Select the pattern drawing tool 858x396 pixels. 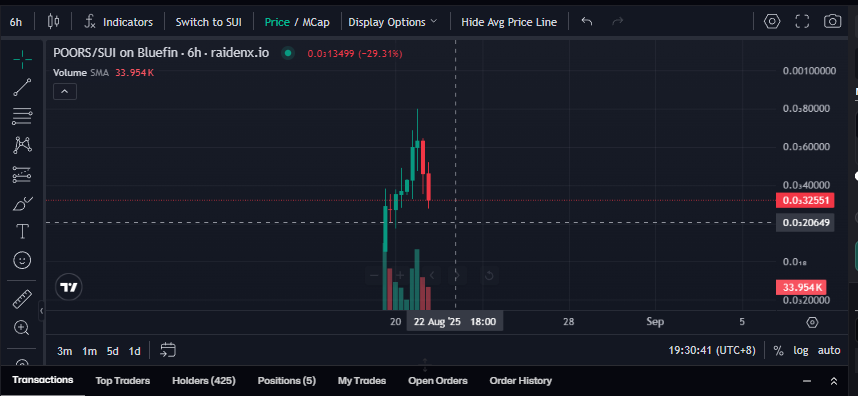coord(22,145)
